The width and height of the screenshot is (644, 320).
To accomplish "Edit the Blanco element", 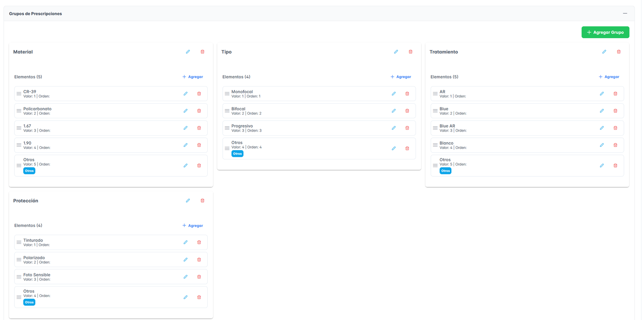I will point(602,145).
